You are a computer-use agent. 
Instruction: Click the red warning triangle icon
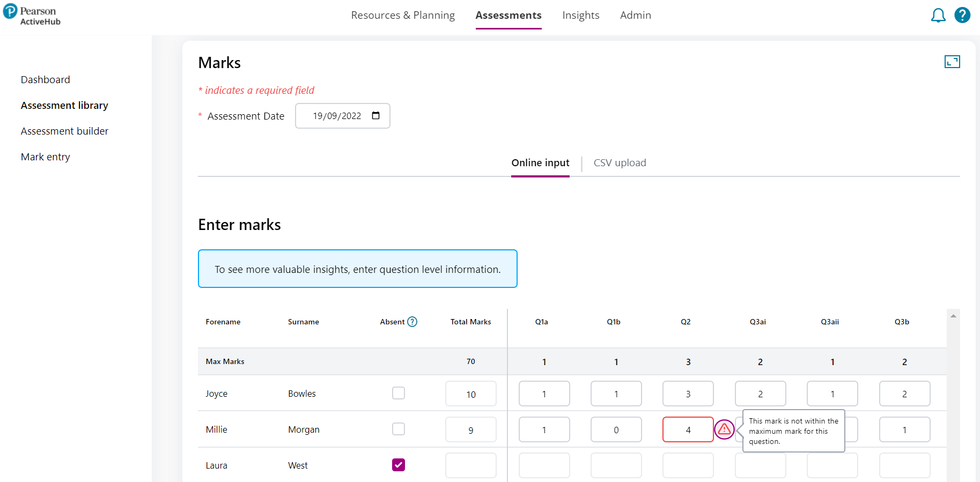click(x=724, y=429)
